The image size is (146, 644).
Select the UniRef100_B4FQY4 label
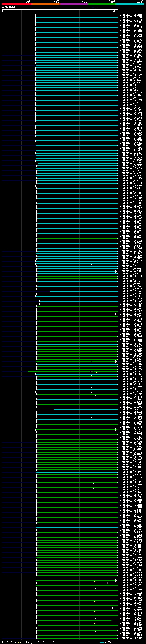(x=131, y=100)
